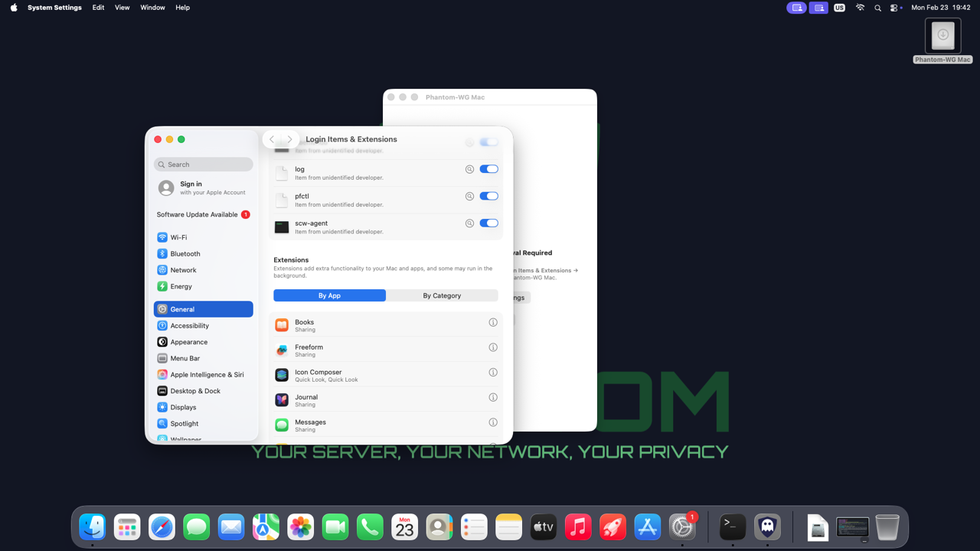Show Messages extension info details

coord(493,422)
